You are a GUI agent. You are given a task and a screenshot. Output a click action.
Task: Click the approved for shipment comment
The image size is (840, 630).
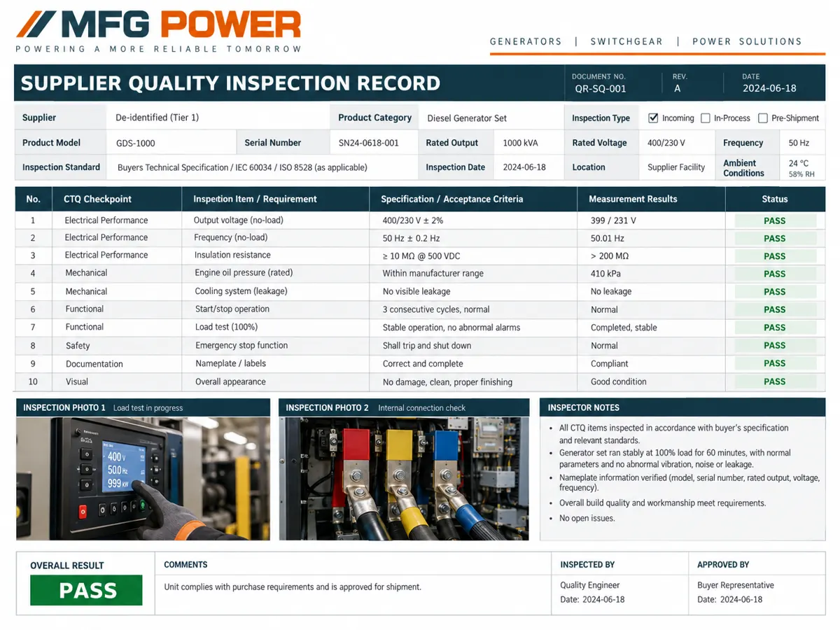[x=293, y=587]
